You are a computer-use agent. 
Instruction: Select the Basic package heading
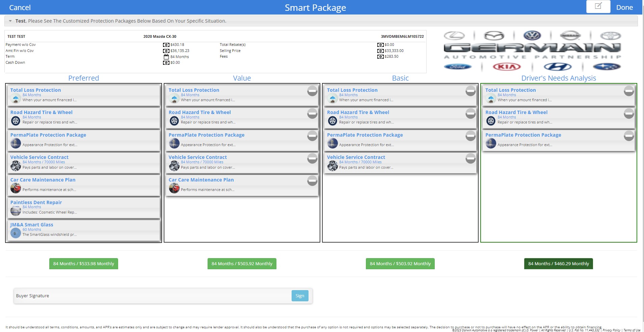click(400, 78)
